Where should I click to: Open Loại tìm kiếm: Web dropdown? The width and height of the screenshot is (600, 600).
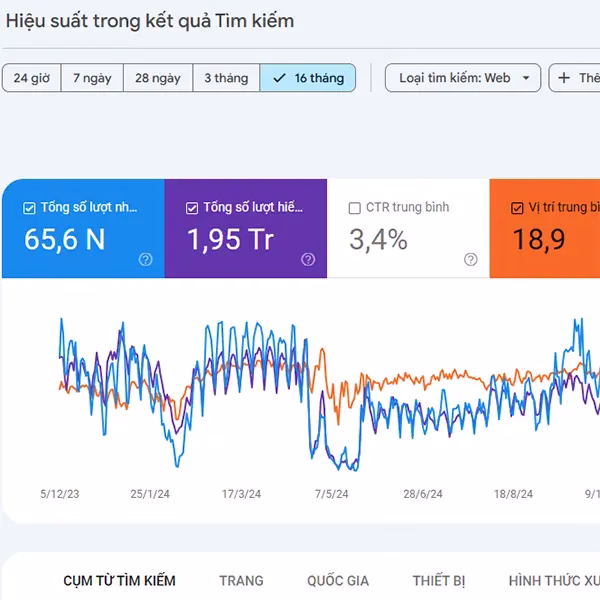click(x=463, y=78)
